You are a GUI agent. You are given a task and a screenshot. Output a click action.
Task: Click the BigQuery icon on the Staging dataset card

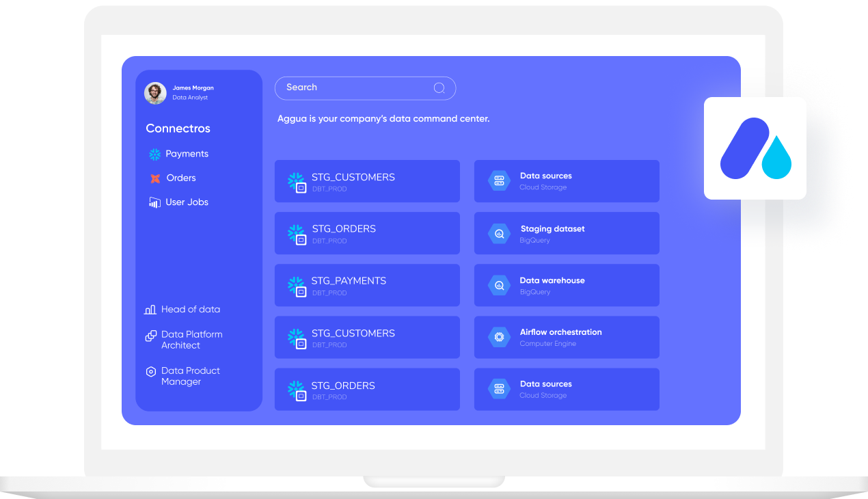[x=499, y=234]
